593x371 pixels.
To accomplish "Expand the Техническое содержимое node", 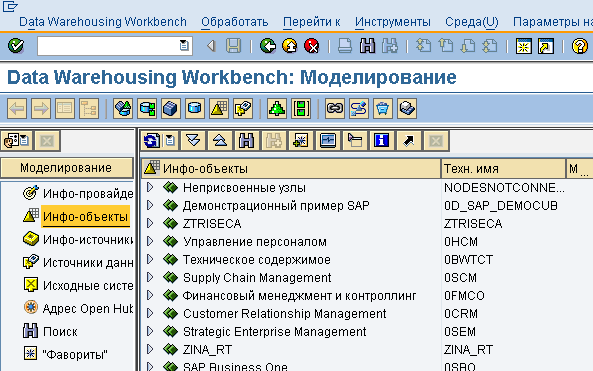I will [150, 259].
